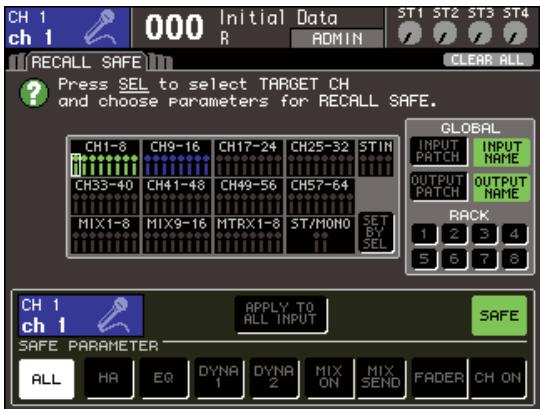This screenshot has height=409, width=540.
Task: Select the MIX9-16 channel block
Action: (177, 235)
